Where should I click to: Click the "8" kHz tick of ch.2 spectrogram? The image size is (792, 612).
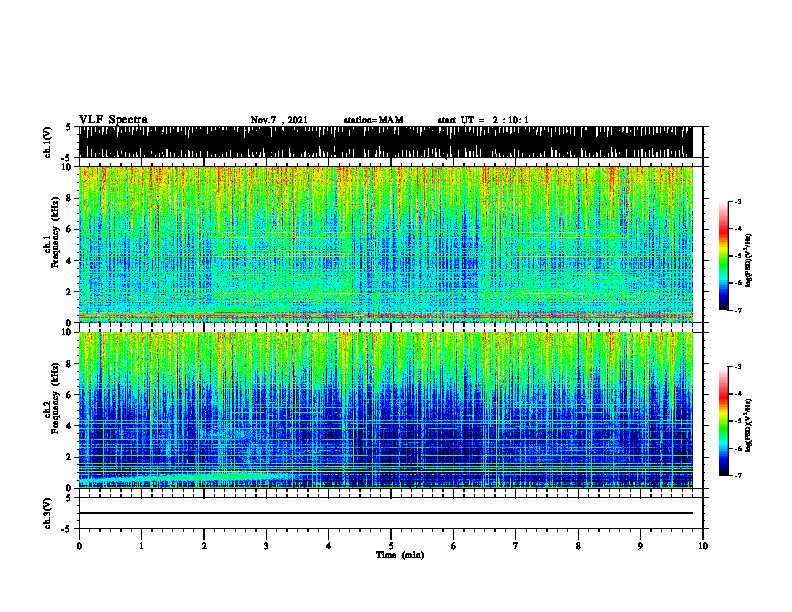click(71, 364)
